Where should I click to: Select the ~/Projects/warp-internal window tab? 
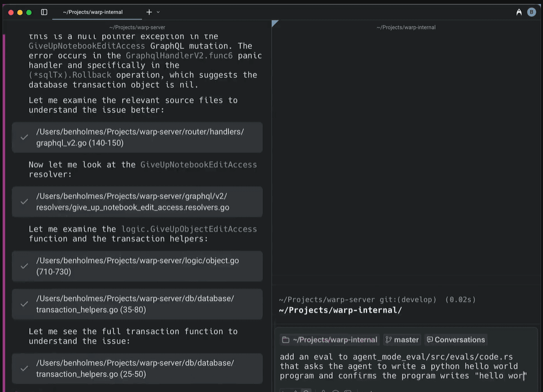(x=93, y=12)
